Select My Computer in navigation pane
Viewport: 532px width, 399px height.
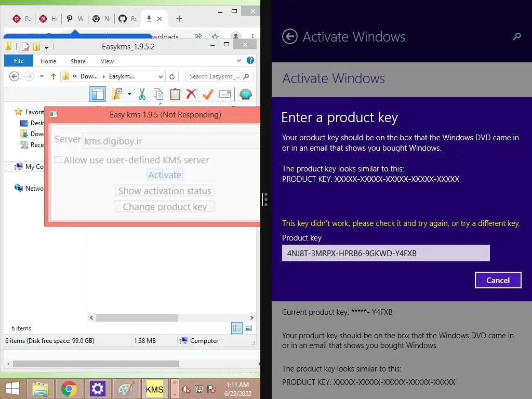[29, 167]
